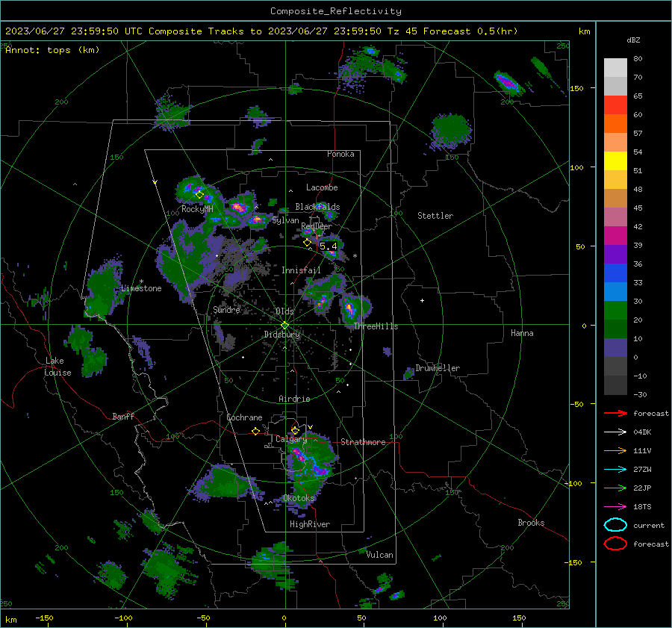Click the Vulcan label
This screenshot has height=628, width=672.
(x=380, y=555)
